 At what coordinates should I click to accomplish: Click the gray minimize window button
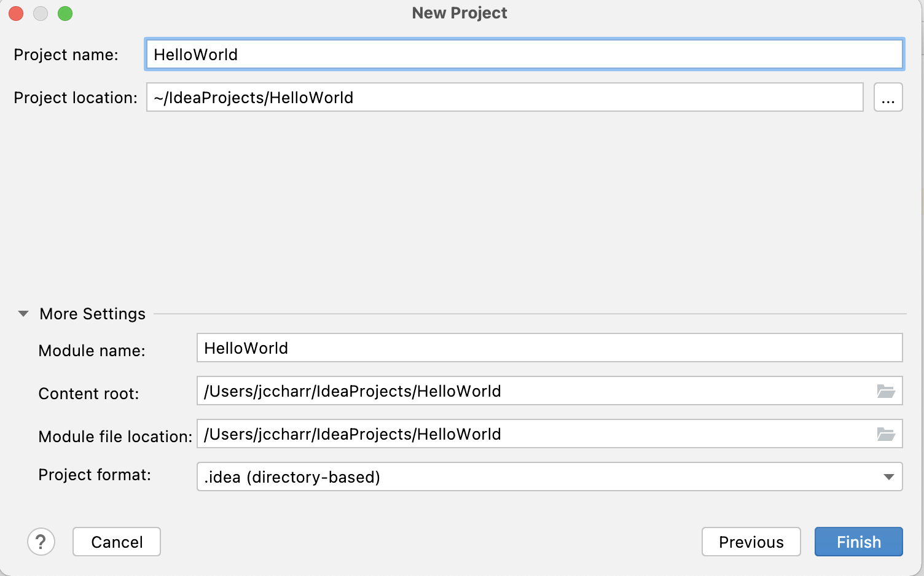(x=41, y=14)
